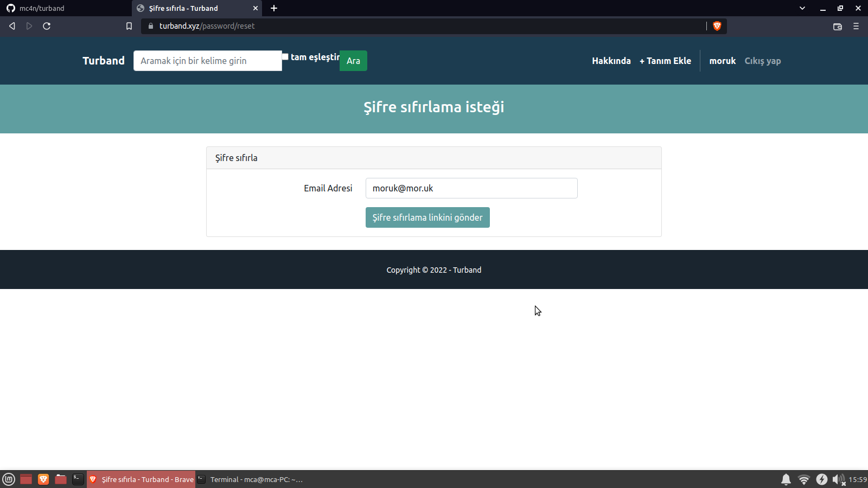Viewport: 868px width, 488px height.
Task: Bookmark this page with the bookmark icon
Action: pyautogui.click(x=129, y=26)
